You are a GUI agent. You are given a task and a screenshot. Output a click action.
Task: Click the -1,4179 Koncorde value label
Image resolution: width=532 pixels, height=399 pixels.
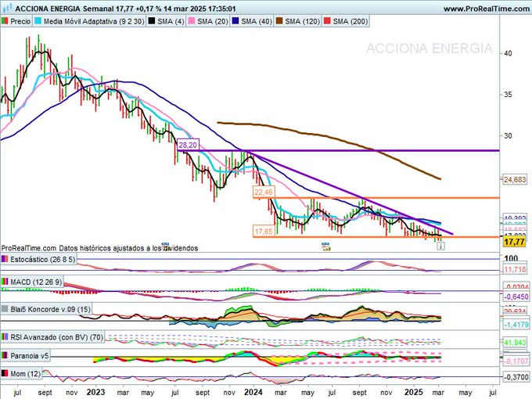[516, 325]
